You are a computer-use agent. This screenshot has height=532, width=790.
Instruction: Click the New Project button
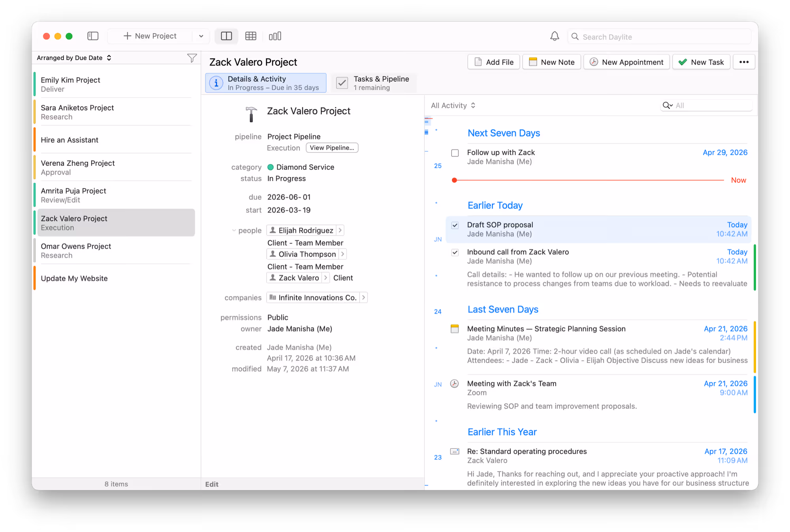tap(150, 36)
